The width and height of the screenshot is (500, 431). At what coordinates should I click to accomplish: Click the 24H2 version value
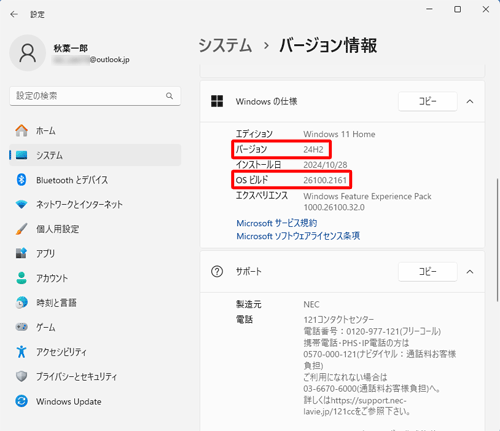313,149
